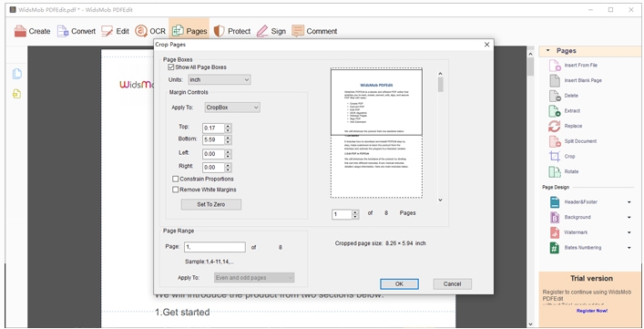This screenshot has width=644, height=329.
Task: Switch to the Protect tab
Action: tap(232, 31)
